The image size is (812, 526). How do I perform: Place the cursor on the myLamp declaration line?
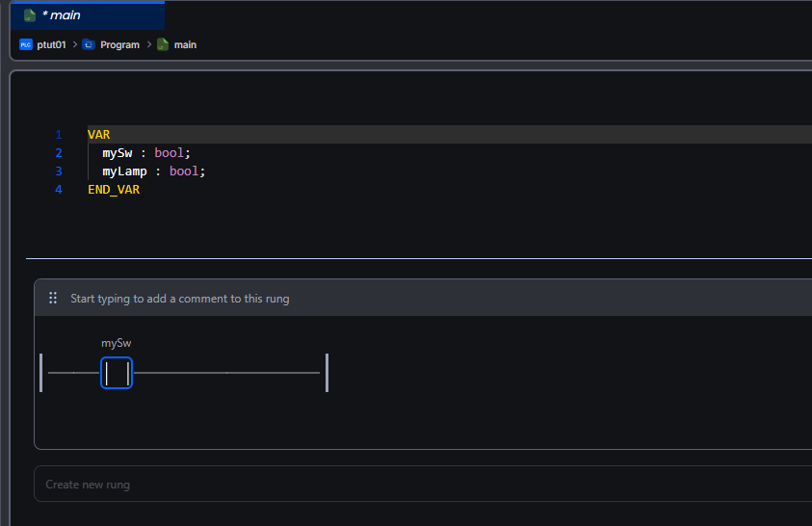(x=154, y=171)
